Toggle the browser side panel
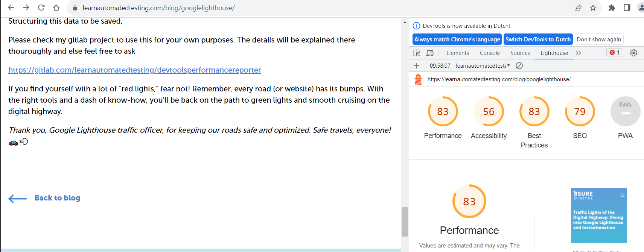The image size is (644, 252). point(627,8)
